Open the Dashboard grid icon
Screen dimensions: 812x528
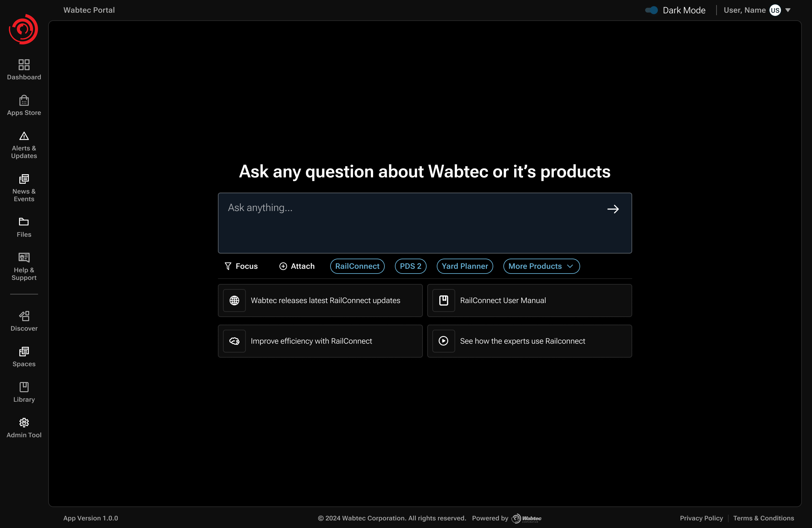[x=24, y=64]
